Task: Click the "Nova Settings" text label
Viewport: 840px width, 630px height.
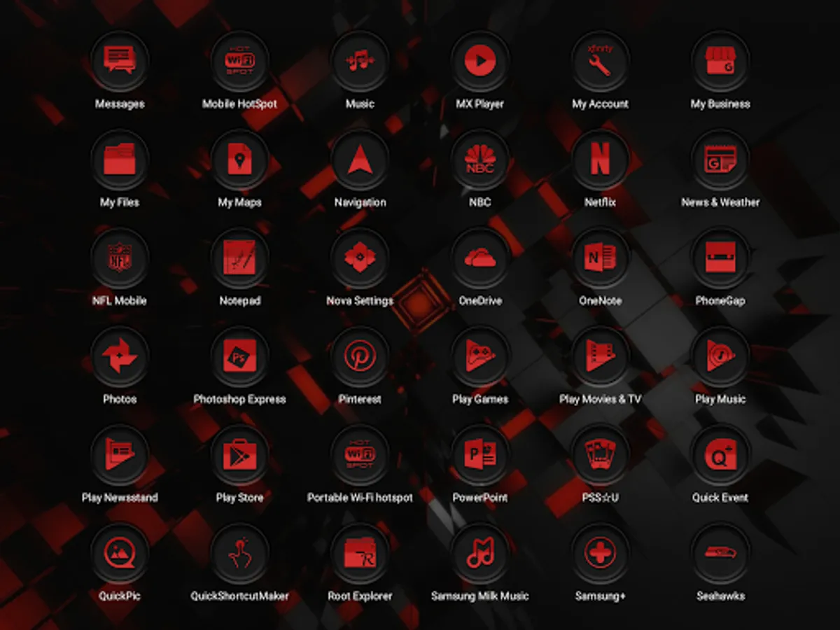Action: (360, 302)
